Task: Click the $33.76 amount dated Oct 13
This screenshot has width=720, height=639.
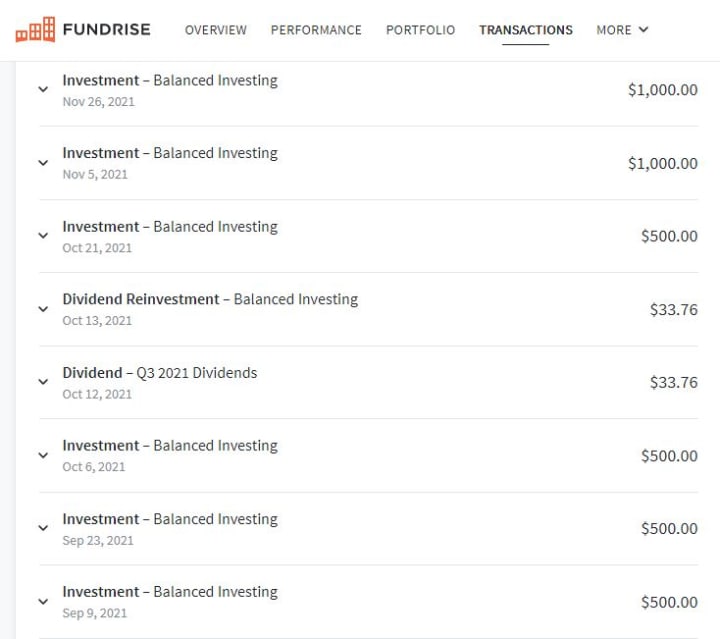Action: click(x=673, y=309)
